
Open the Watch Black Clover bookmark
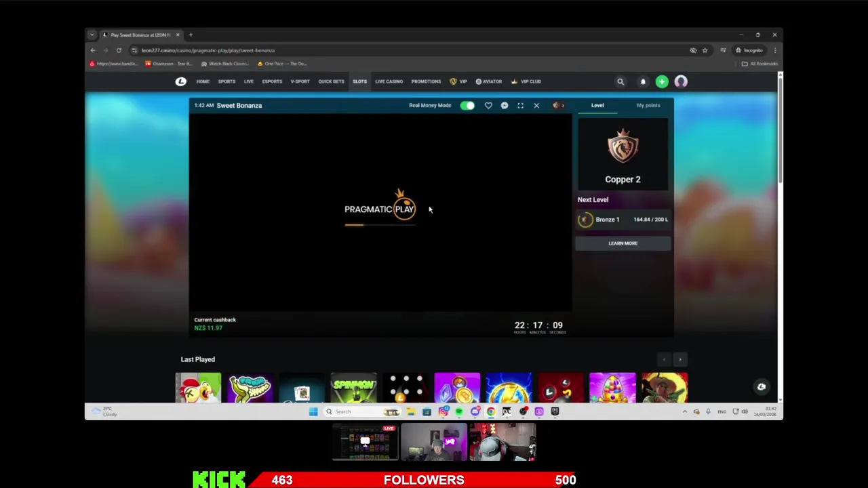(225, 64)
